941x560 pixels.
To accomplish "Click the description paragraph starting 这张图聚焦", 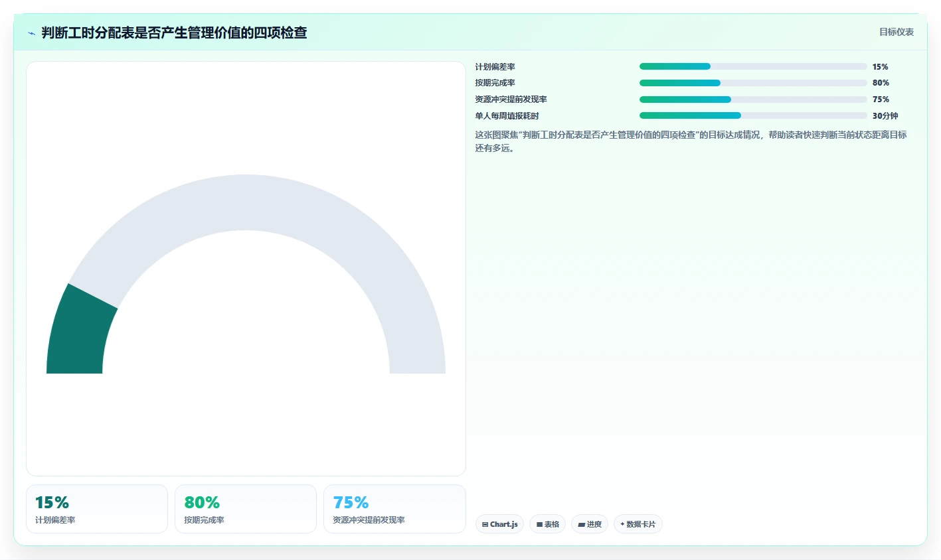I will pos(691,141).
